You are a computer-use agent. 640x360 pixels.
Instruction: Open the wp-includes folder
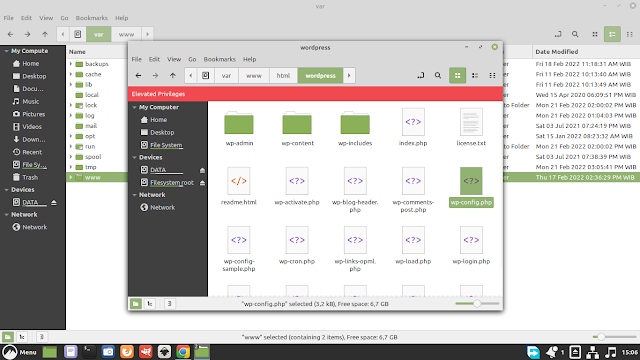355,128
